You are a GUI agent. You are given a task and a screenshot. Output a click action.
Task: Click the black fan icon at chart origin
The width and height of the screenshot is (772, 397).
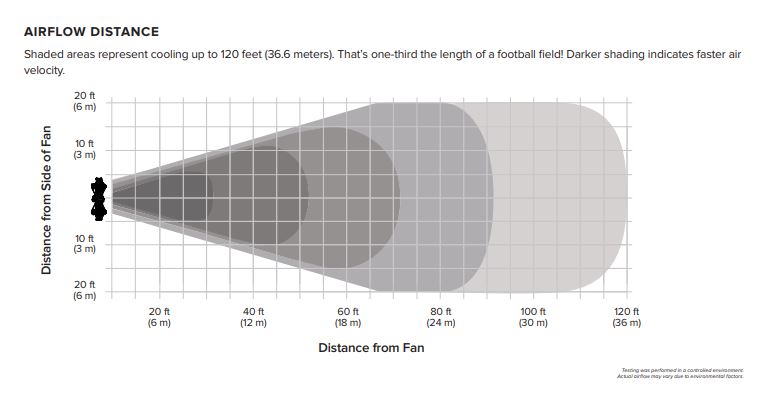[99, 199]
